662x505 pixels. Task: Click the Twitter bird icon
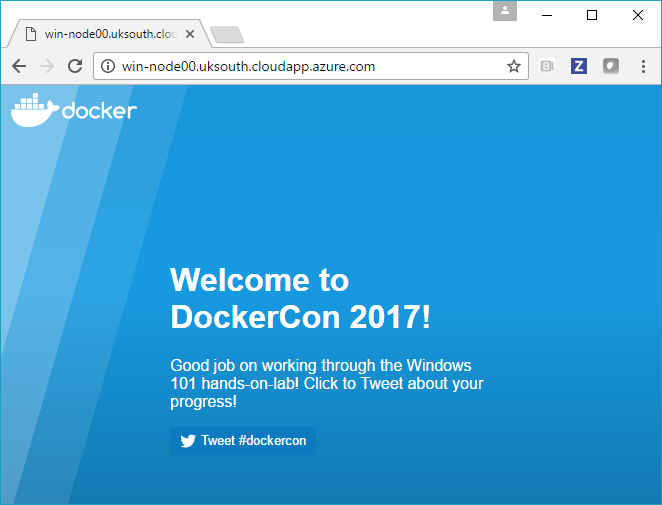[x=188, y=441]
